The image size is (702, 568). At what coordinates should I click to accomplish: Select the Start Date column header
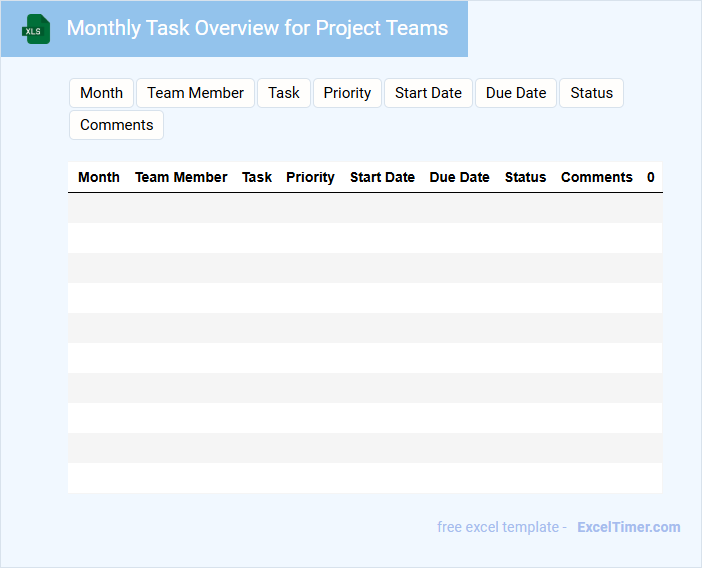coord(382,177)
